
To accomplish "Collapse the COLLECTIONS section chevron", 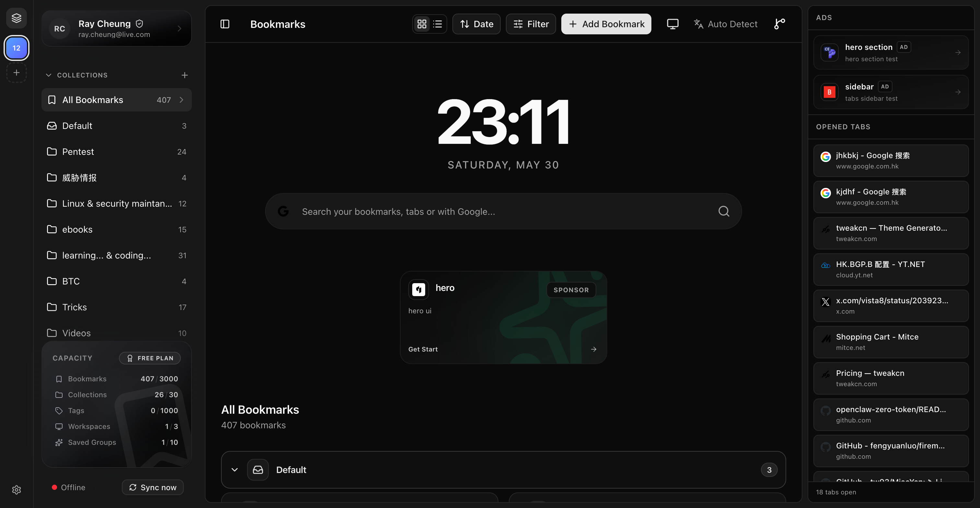I will (49, 75).
